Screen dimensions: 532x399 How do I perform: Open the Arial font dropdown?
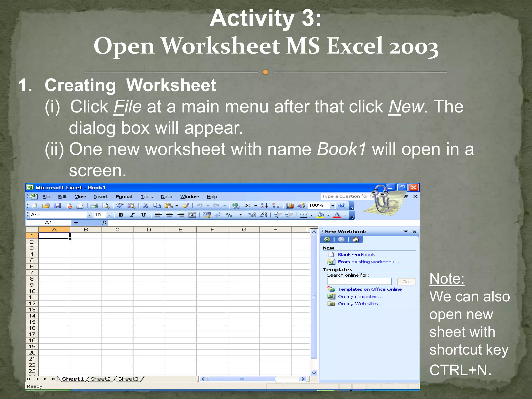89,215
